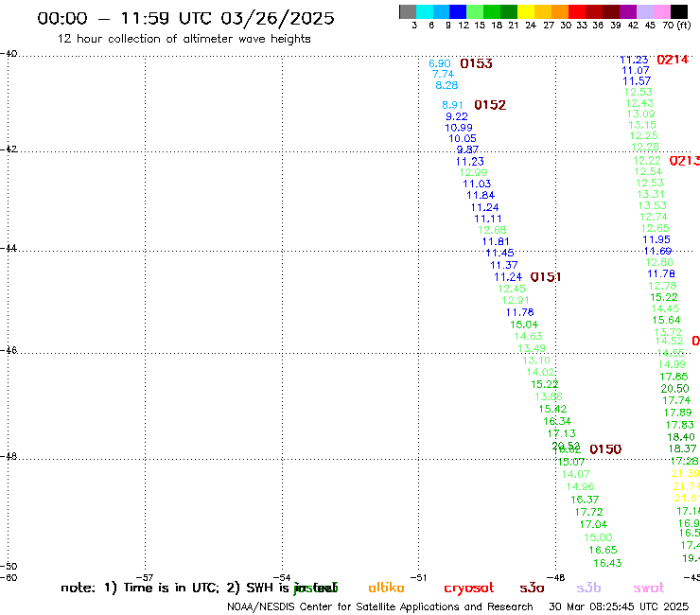Click the wave height value '15.42'
700x615 pixels.
[x=552, y=409]
